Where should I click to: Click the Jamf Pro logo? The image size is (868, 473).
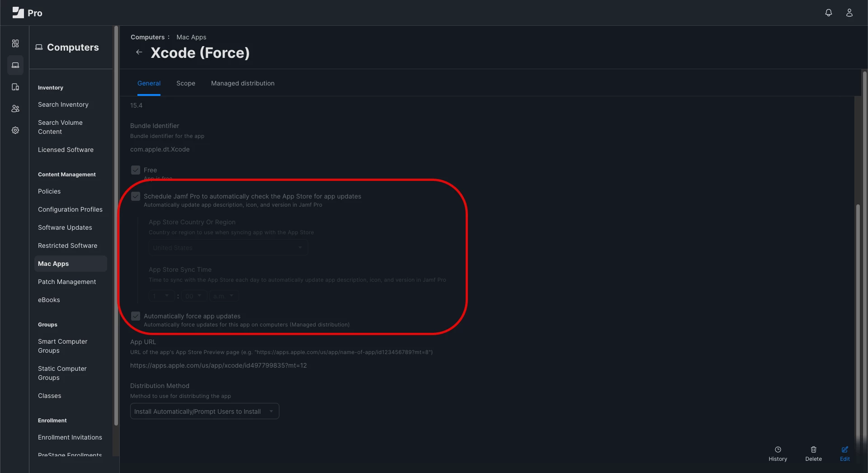click(27, 13)
